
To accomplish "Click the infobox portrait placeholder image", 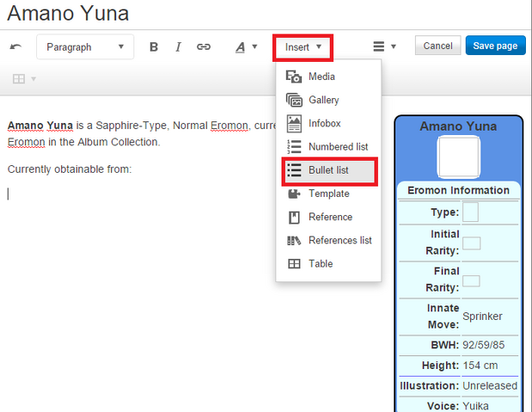I will [x=459, y=157].
